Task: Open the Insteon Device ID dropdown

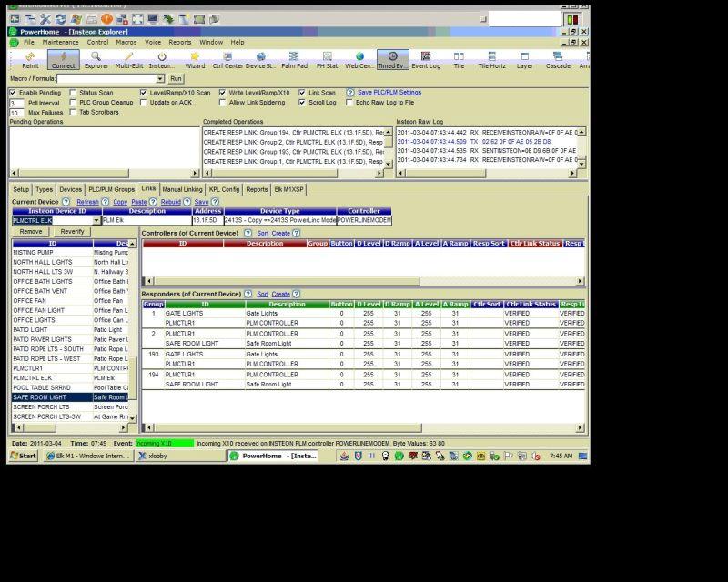Action: (96, 220)
